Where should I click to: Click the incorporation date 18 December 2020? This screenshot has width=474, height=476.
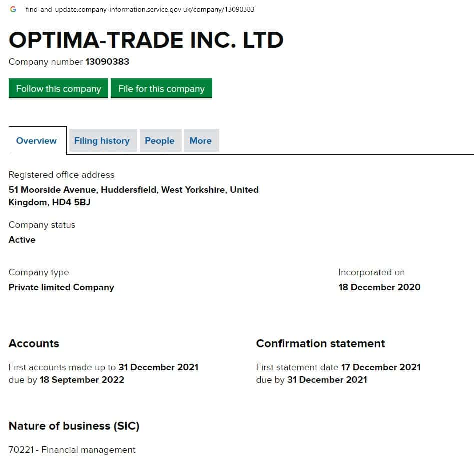(x=379, y=287)
